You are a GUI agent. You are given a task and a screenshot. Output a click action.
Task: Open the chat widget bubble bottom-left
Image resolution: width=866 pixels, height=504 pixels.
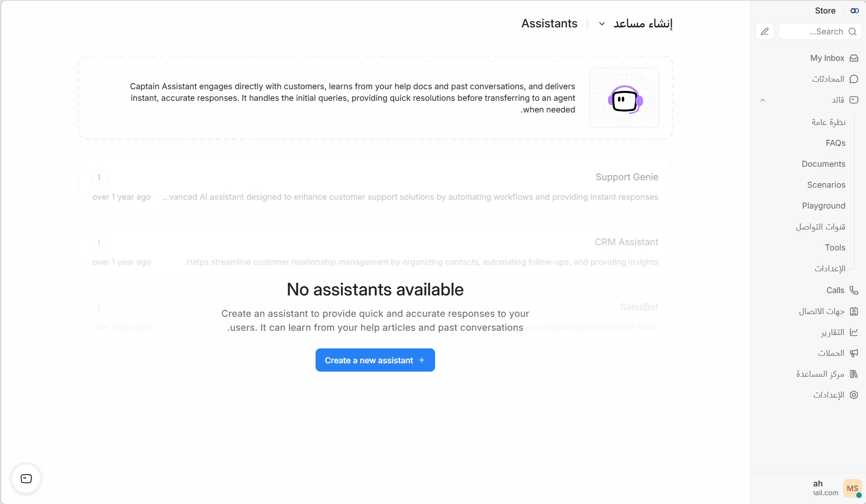[x=26, y=478]
